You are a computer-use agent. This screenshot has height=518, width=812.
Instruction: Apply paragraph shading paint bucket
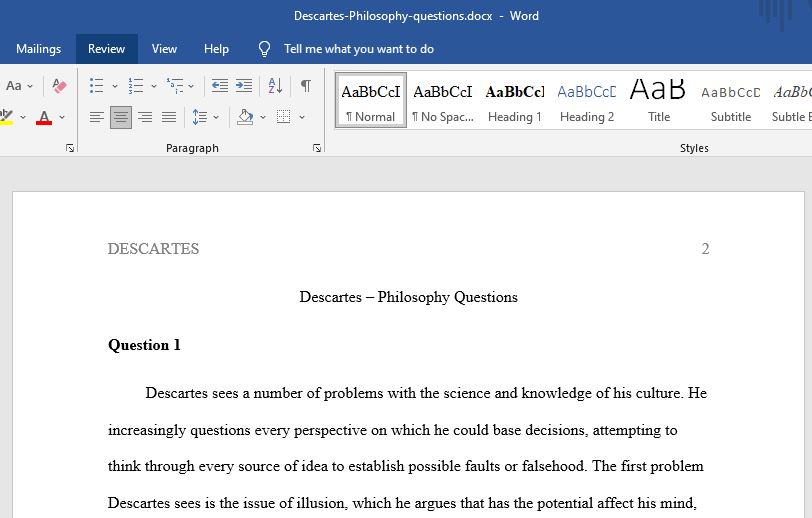pyautogui.click(x=245, y=117)
